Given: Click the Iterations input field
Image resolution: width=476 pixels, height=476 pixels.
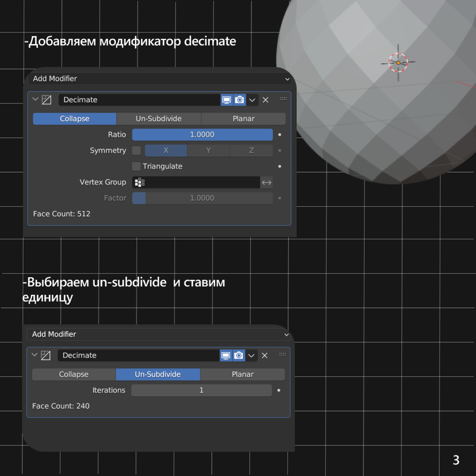Looking at the screenshot, I should click(x=201, y=390).
